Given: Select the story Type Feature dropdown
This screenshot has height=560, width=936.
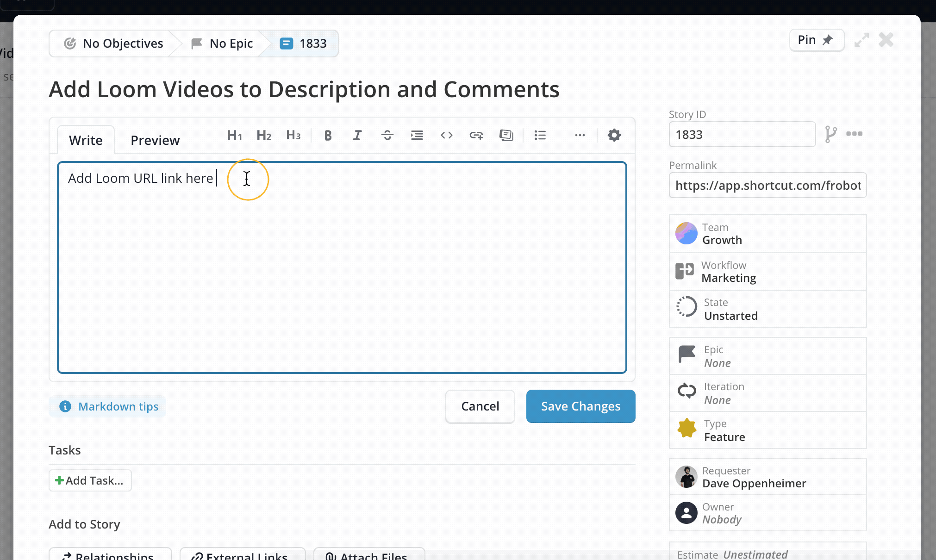Looking at the screenshot, I should pos(768,430).
